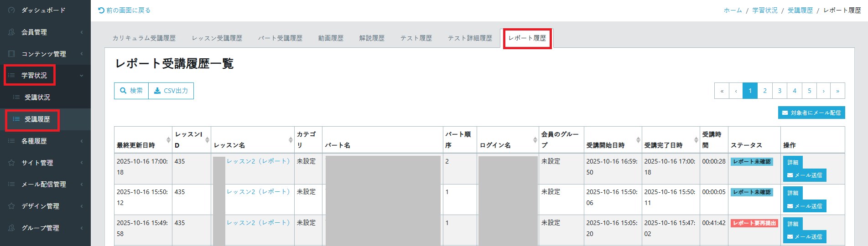Click envelope icon in bulk mail button

[785, 113]
